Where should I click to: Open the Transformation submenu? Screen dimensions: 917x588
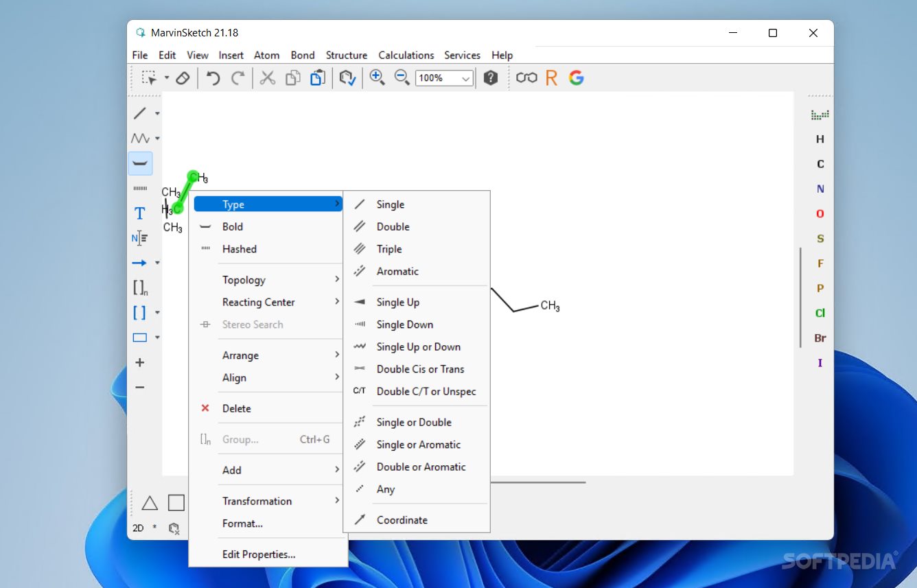(x=268, y=501)
